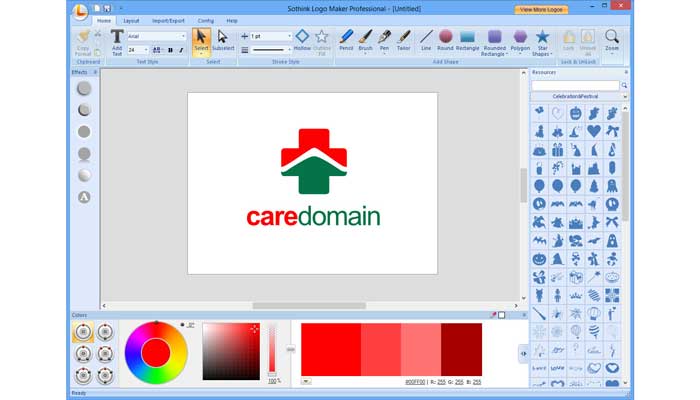The height and width of the screenshot is (400, 700).
Task: Click the Add Text tool
Action: coord(117,41)
